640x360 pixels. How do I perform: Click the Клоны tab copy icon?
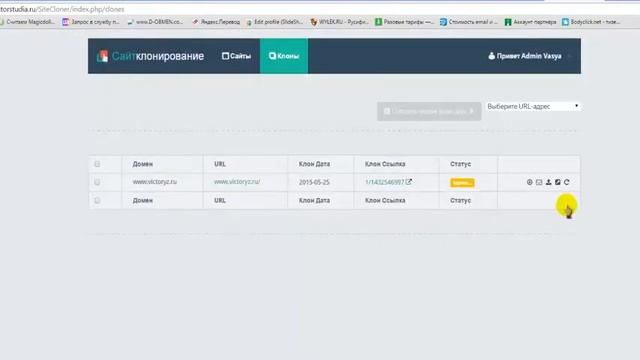pos(272,56)
